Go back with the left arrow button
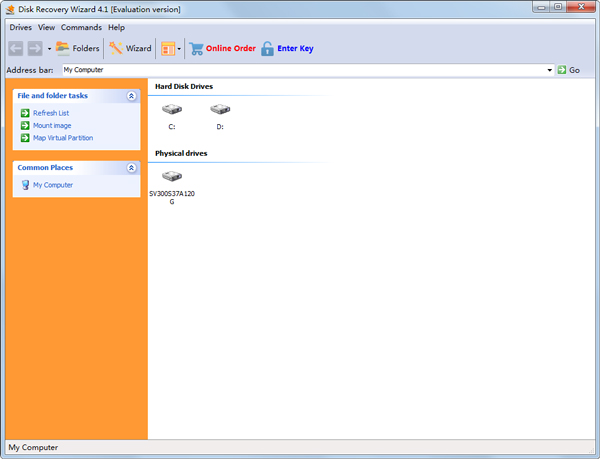This screenshot has width=600, height=459. pos(16,49)
